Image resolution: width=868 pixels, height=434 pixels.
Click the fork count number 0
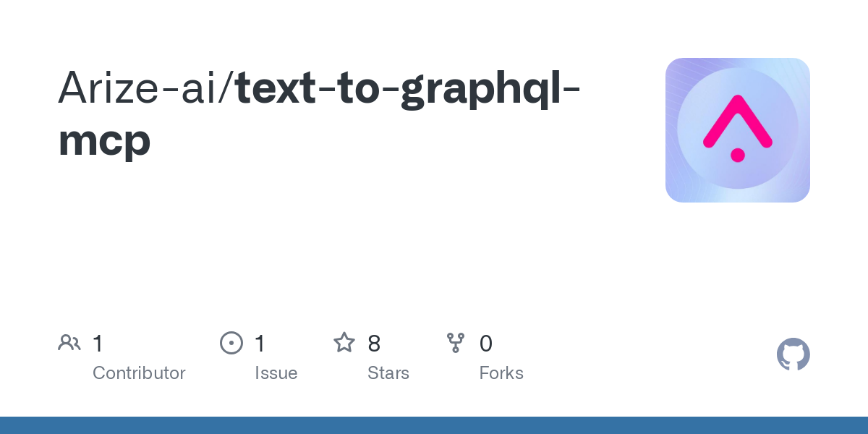pyautogui.click(x=486, y=344)
